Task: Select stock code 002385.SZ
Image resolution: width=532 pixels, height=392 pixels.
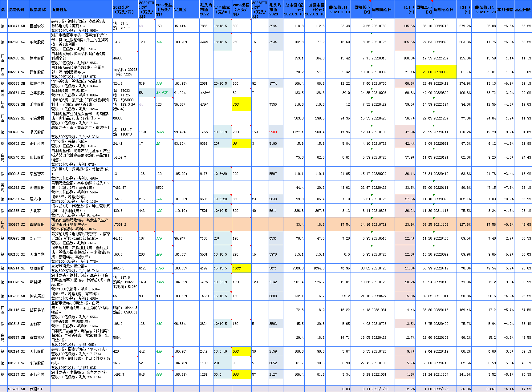Action: click(17, 211)
